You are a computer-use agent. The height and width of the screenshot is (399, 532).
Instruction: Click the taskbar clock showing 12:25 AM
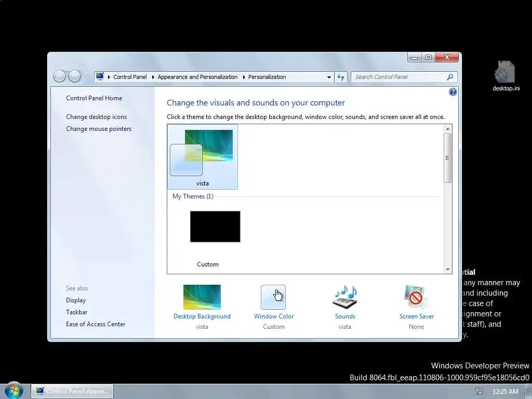click(505, 392)
